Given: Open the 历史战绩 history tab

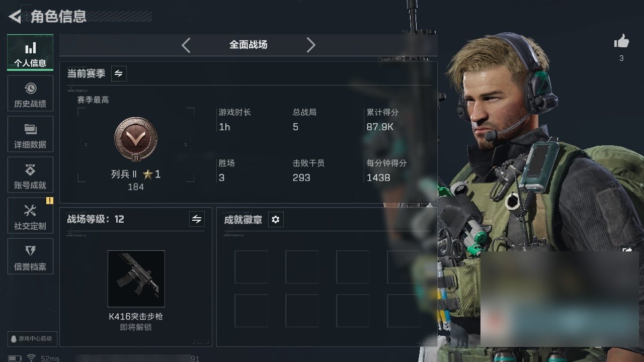Looking at the screenshot, I should pos(30,94).
